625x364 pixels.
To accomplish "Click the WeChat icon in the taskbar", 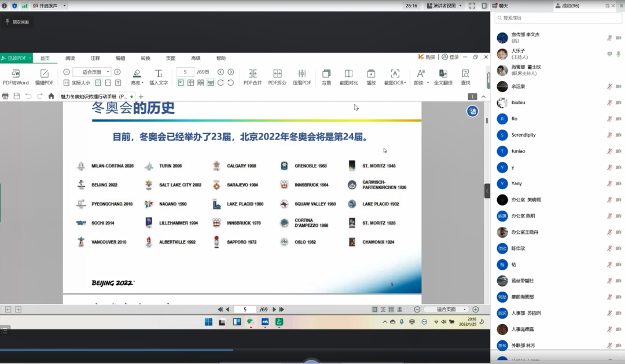I will pyautogui.click(x=251, y=322).
